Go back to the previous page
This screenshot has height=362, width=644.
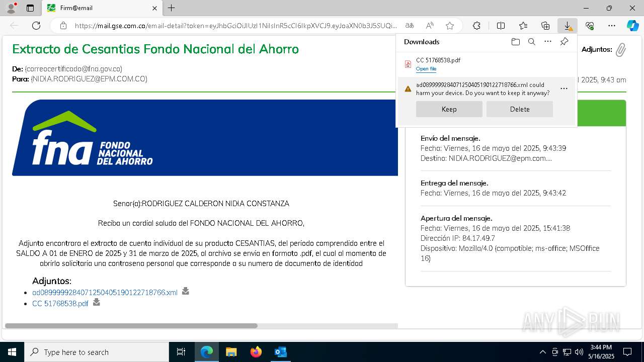14,26
